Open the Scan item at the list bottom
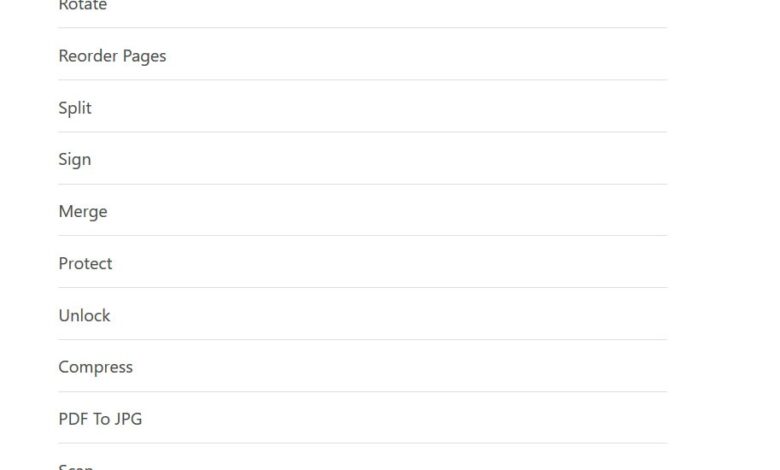The height and width of the screenshot is (470, 780). coord(76,465)
